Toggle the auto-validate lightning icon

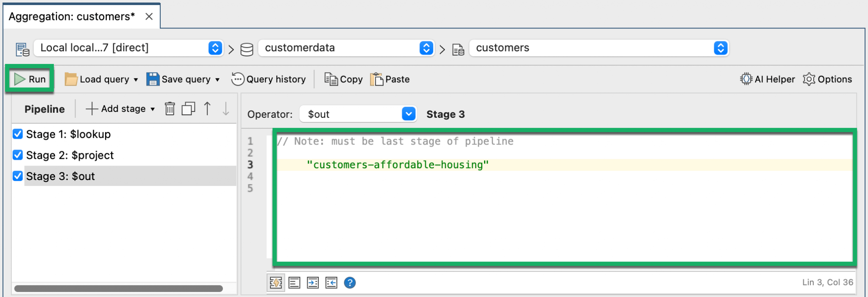pos(275,283)
